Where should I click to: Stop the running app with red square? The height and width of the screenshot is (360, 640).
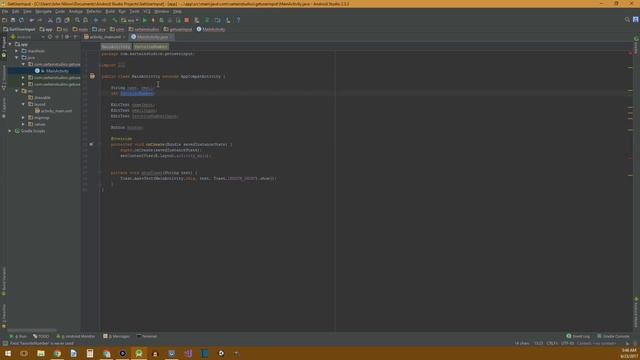[x=187, y=20]
